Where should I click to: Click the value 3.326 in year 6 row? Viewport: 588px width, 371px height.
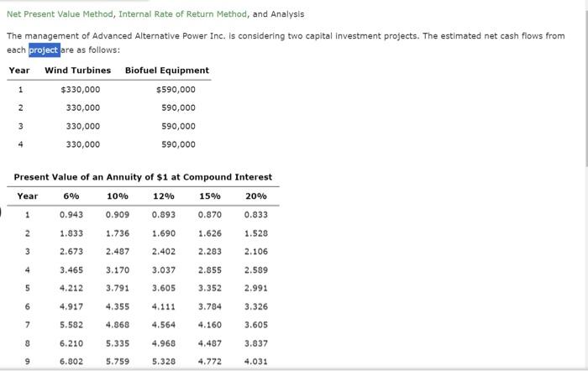[x=256, y=307]
